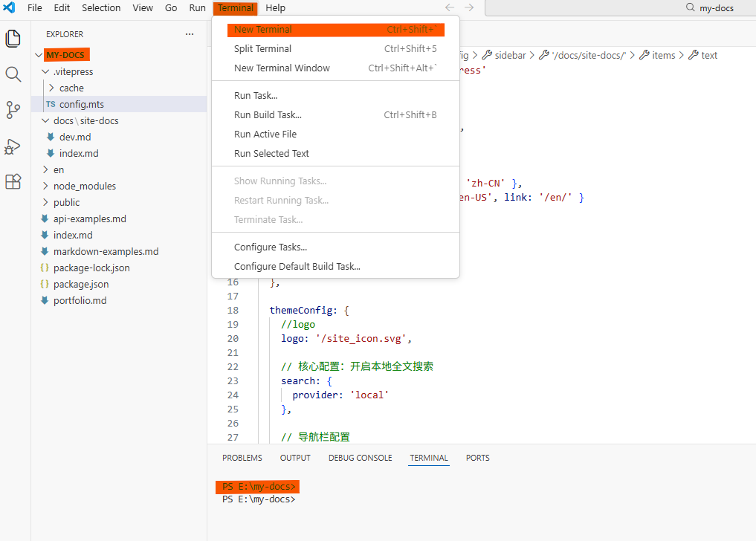
Task: Open package.json in the file tree
Action: [80, 284]
